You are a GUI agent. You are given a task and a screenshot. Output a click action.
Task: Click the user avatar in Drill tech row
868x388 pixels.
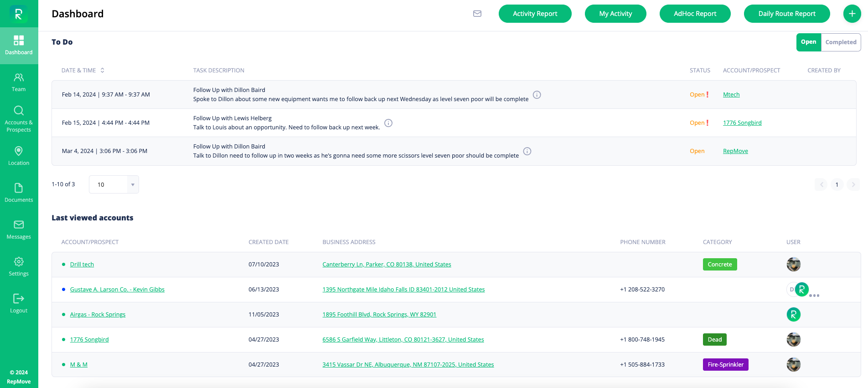[794, 265]
